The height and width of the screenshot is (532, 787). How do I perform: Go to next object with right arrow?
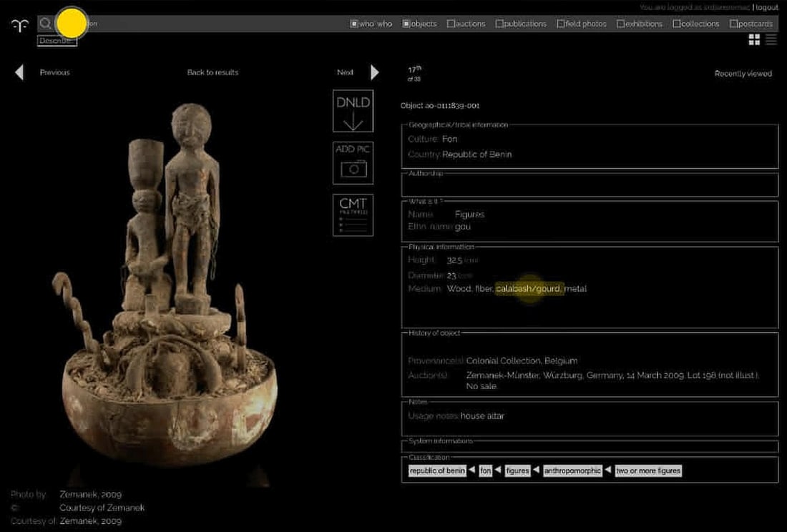[x=374, y=72]
